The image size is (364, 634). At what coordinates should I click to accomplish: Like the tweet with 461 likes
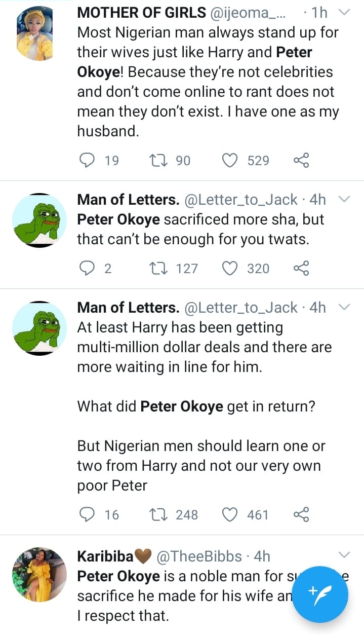[x=230, y=515]
